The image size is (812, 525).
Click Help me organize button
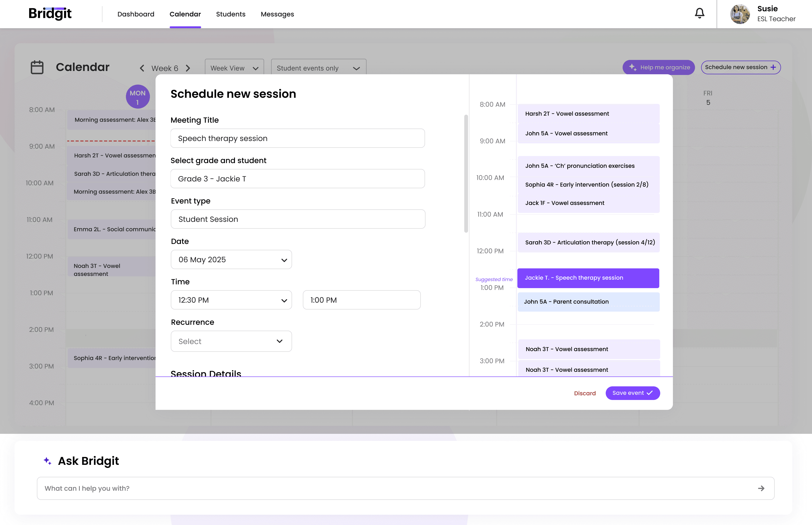pyautogui.click(x=658, y=67)
